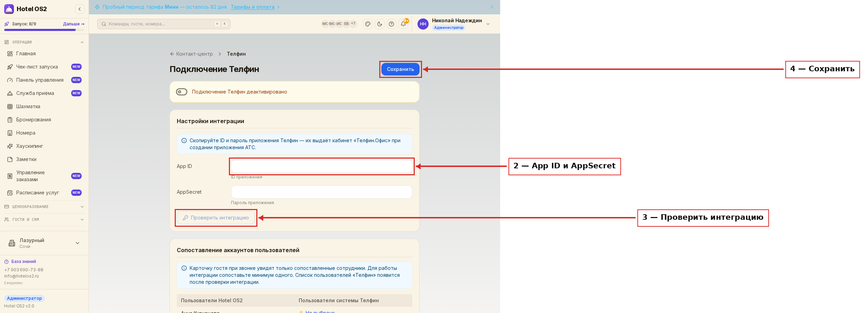The height and width of the screenshot is (313, 868).
Task: Expand the ГОСТИ И CRM section
Action: [x=44, y=219]
